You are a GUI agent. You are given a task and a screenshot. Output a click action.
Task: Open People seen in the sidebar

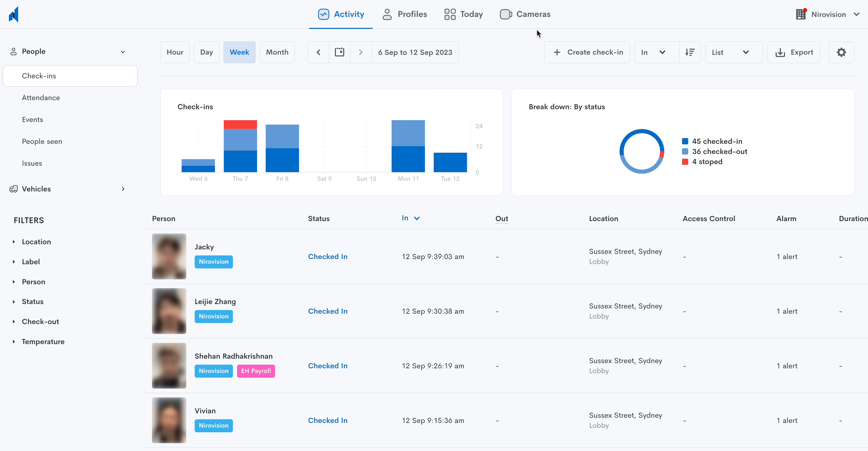coord(42,141)
